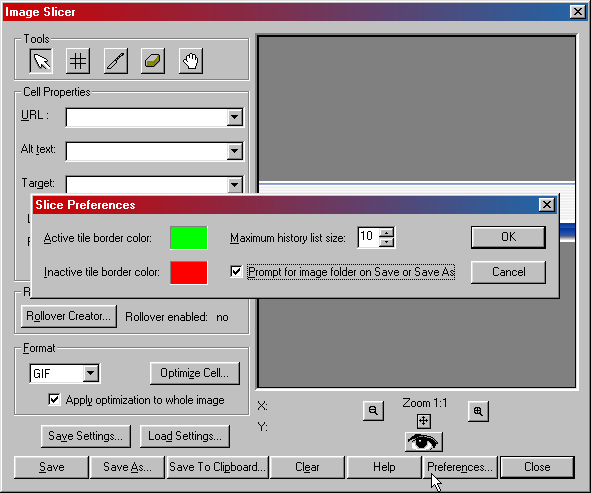Open the GIF format dropdown
The height and width of the screenshot is (493, 591).
(90, 374)
